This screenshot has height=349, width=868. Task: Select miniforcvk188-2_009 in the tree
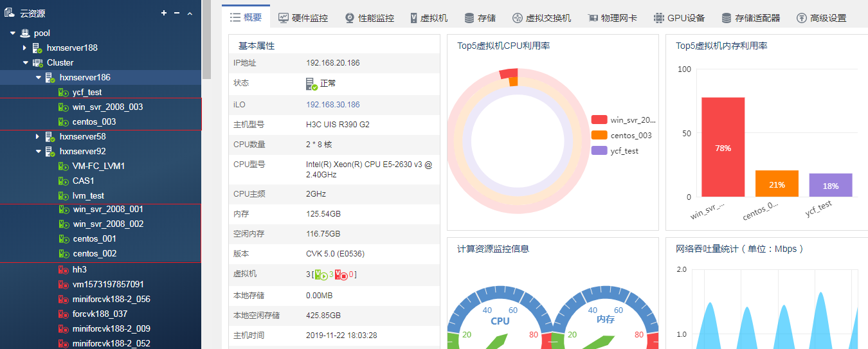click(111, 329)
